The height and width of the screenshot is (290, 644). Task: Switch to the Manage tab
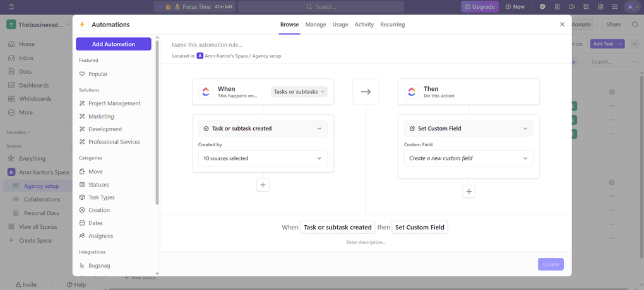tap(316, 25)
